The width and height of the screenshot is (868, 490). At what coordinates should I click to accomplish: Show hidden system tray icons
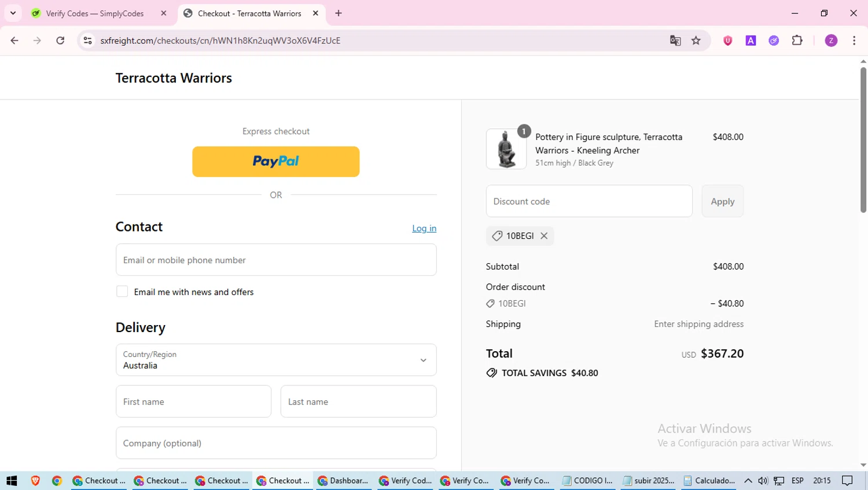(748, 481)
